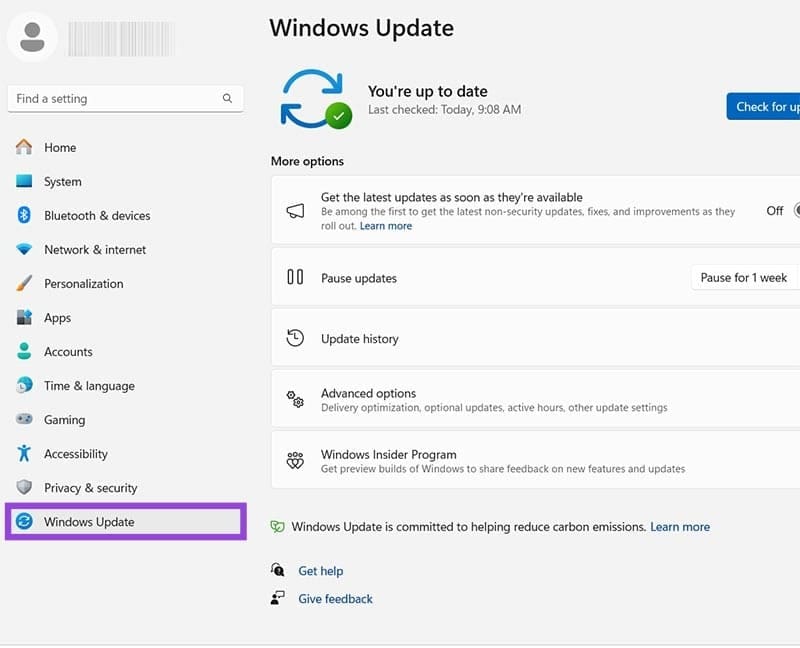Viewport: 800px width, 648px height.
Task: Open Windows Insider Program
Action: pyautogui.click(x=536, y=460)
